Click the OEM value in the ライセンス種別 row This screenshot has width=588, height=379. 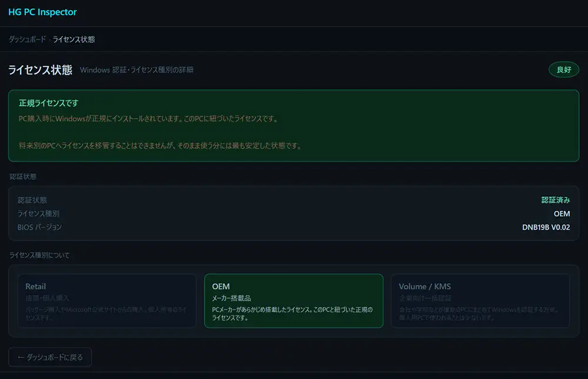(562, 214)
